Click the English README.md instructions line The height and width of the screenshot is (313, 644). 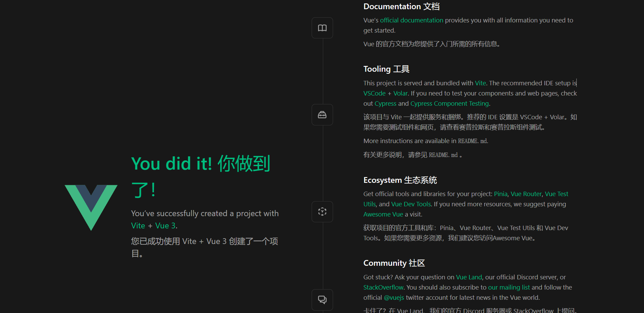pyautogui.click(x=426, y=141)
